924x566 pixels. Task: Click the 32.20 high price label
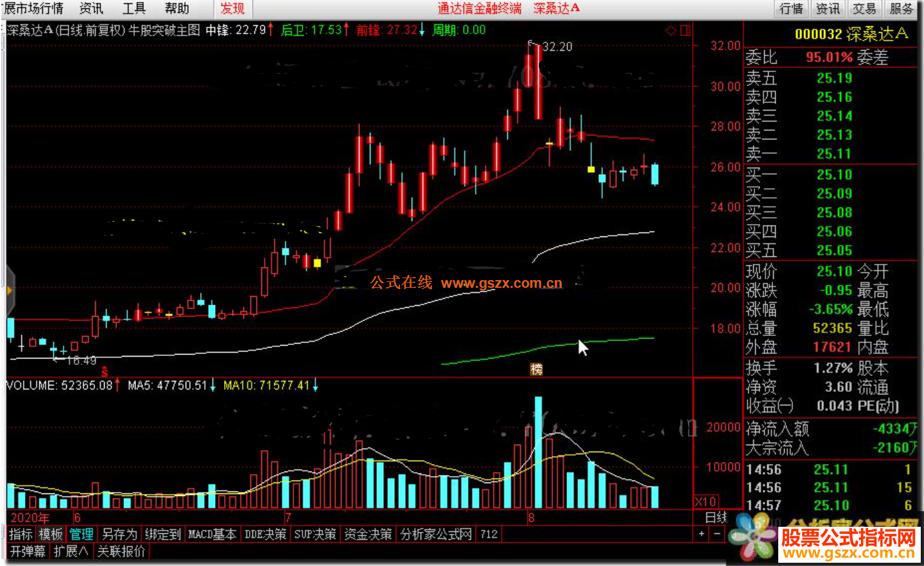[x=557, y=47]
